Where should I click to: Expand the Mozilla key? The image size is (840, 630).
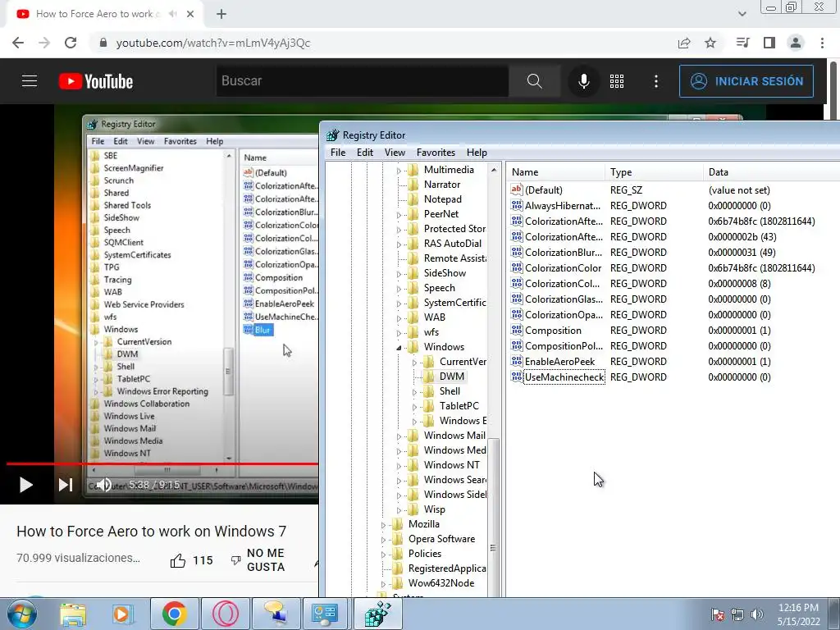point(384,525)
